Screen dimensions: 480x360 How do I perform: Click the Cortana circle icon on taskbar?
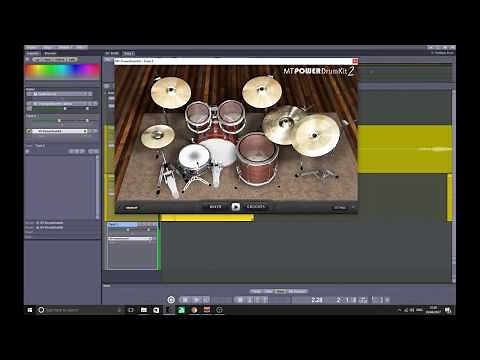click(x=41, y=310)
